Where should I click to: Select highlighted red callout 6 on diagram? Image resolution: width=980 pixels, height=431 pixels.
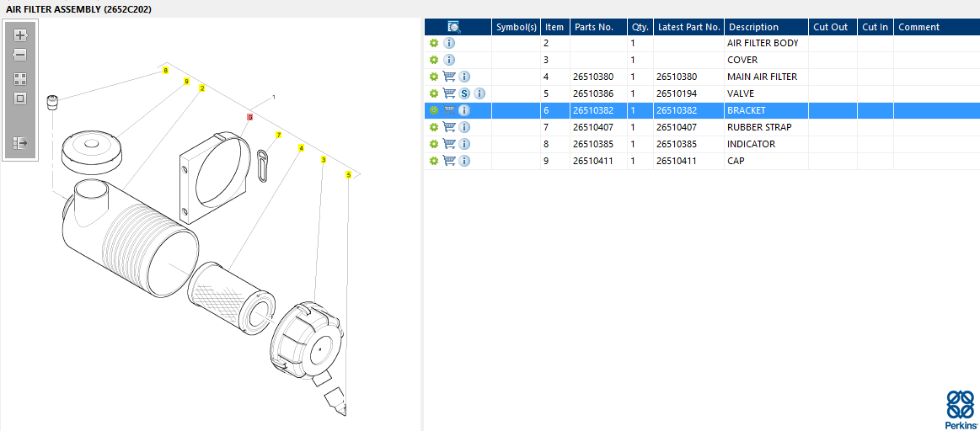(250, 117)
